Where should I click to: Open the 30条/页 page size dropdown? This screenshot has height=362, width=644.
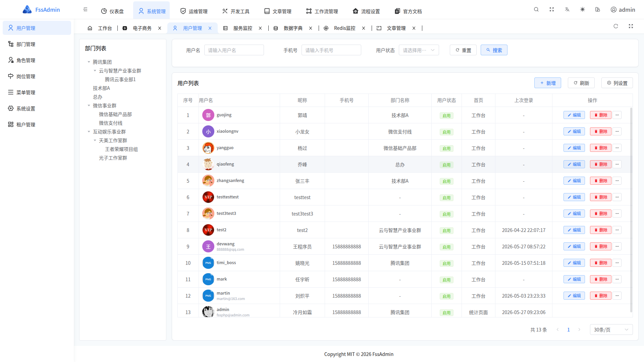[611, 329]
